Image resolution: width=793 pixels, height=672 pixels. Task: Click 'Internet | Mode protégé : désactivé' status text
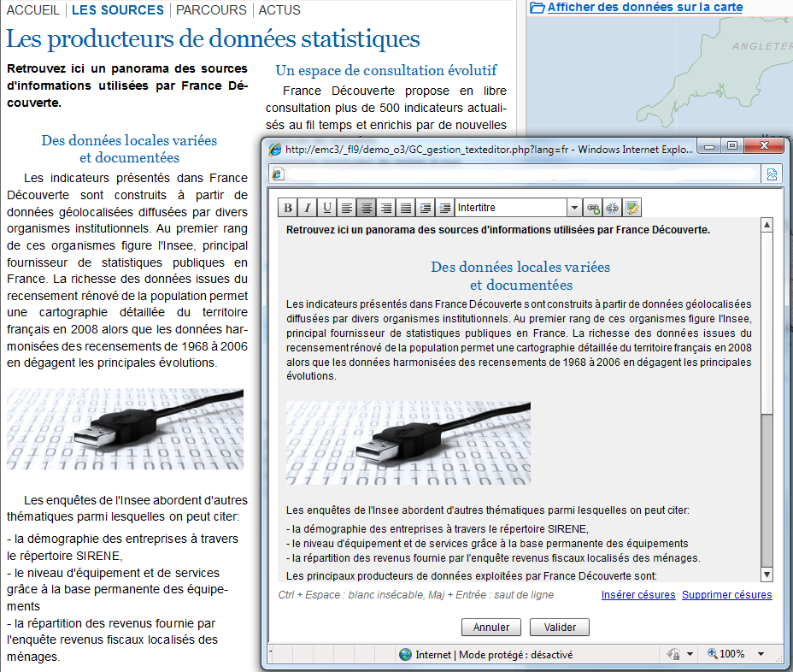494,654
